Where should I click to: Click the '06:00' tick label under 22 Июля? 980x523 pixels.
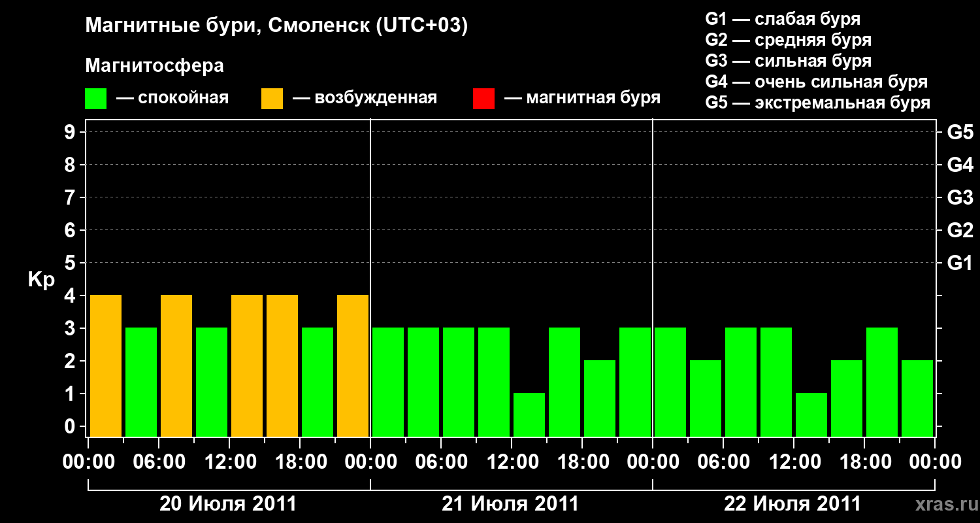click(x=723, y=462)
